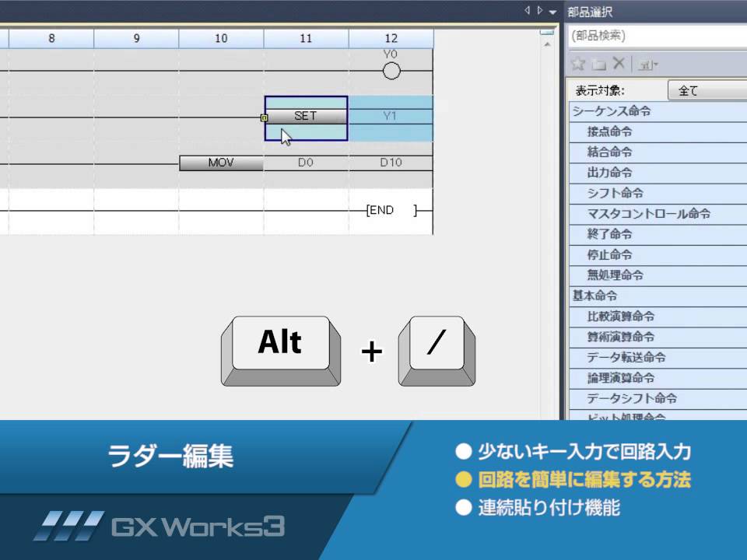Click the 部品検索 search field

[x=656, y=35]
